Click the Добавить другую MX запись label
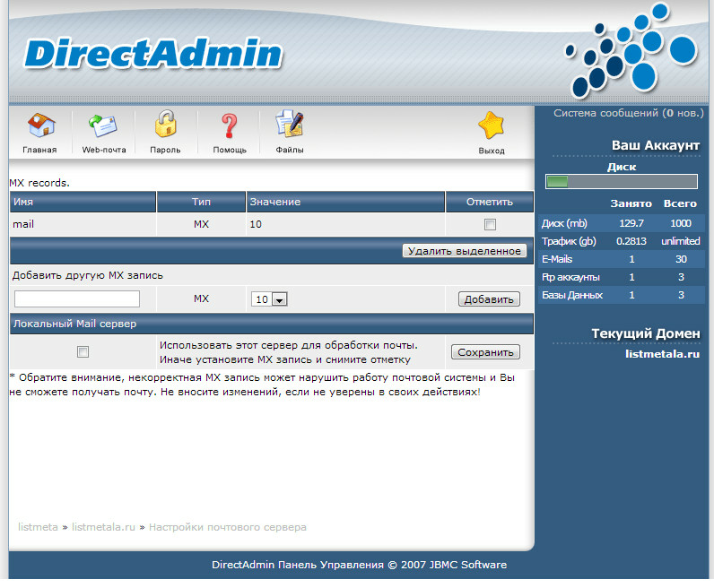Screen dimensions: 714x588 click(x=87, y=275)
